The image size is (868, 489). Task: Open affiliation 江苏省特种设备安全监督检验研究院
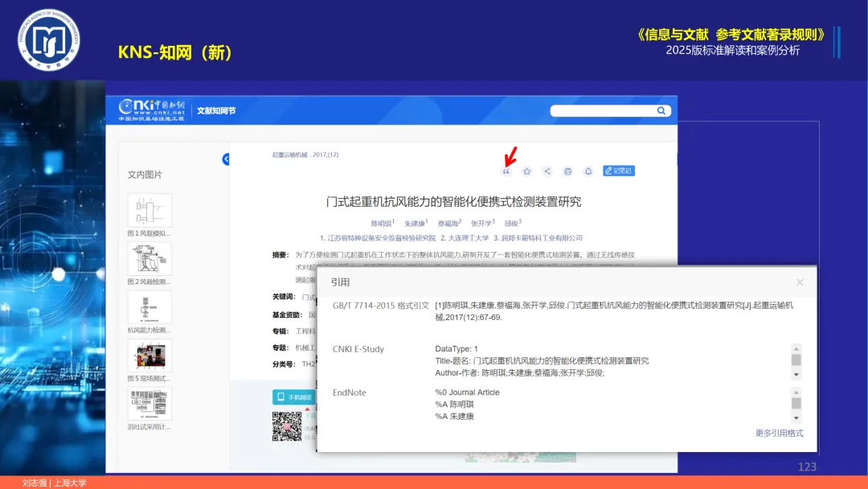click(382, 238)
